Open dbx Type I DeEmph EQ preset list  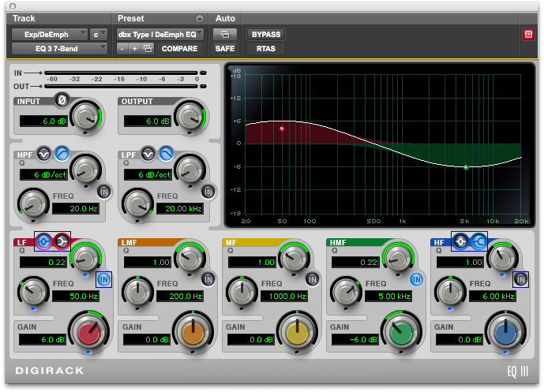tap(160, 35)
